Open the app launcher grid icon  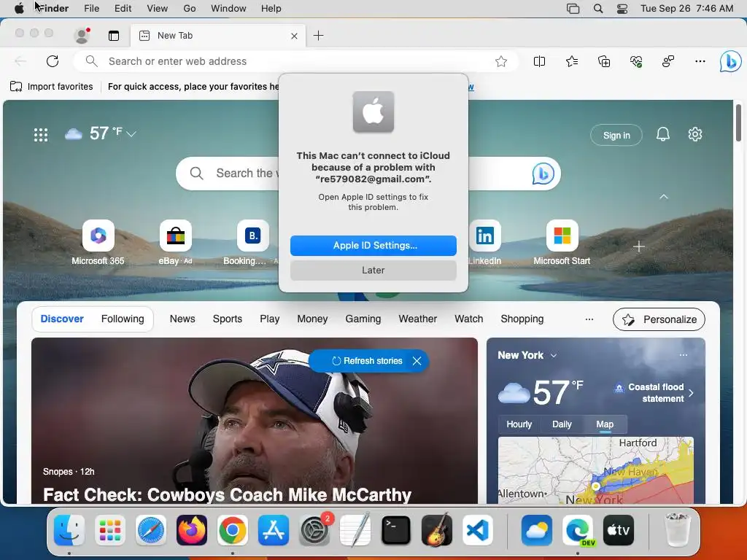point(41,135)
